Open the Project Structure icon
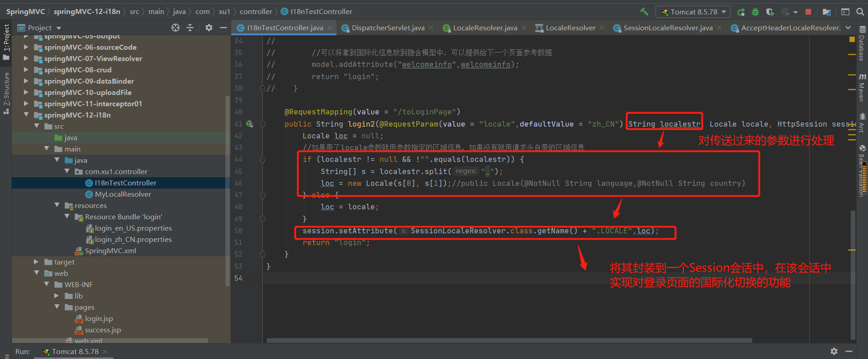Screen dimensions: 868x359 (x=827, y=12)
